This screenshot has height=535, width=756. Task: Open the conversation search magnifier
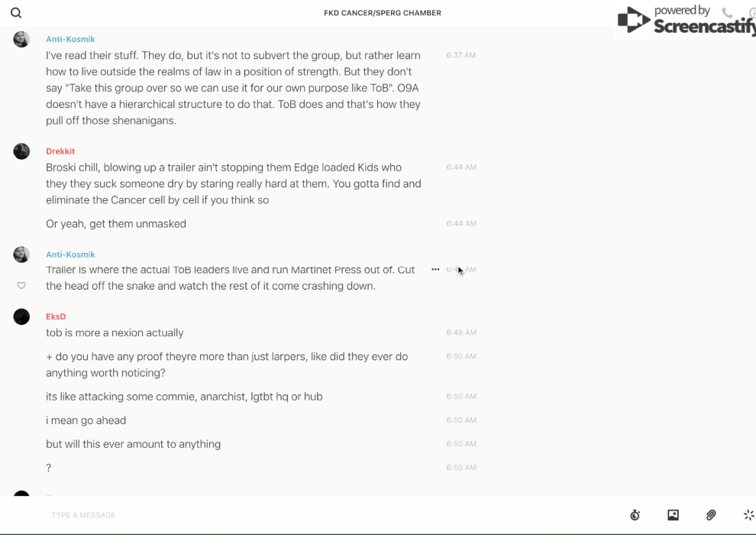[x=16, y=13]
